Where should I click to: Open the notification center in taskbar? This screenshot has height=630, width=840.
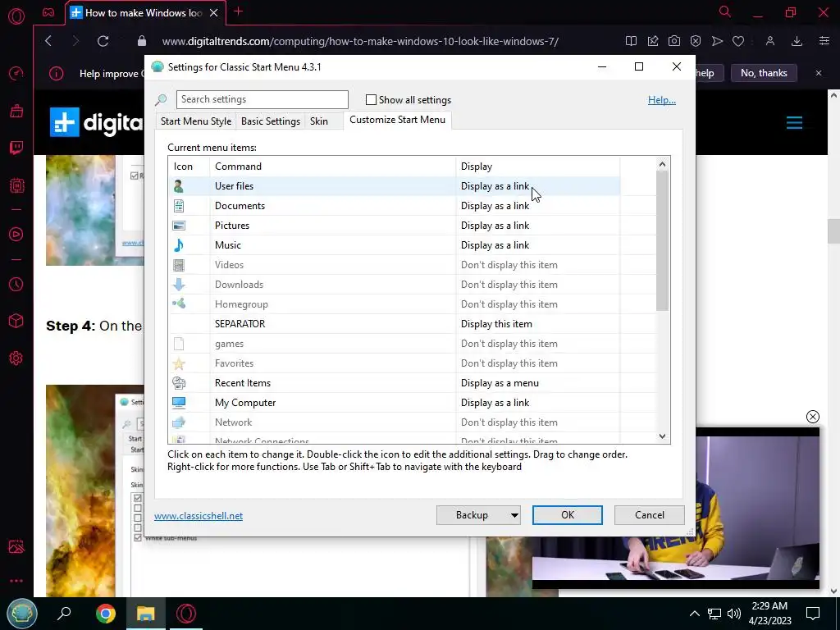(x=813, y=614)
